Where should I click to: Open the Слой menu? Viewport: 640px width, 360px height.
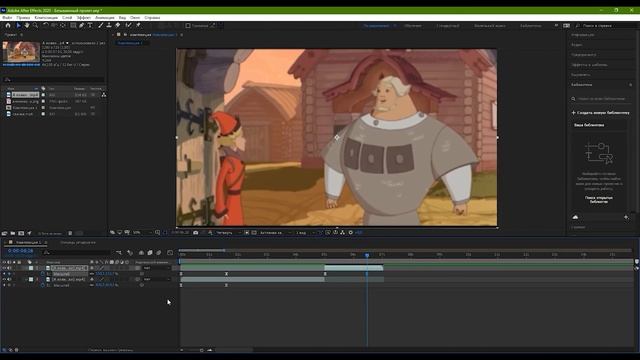67,18
